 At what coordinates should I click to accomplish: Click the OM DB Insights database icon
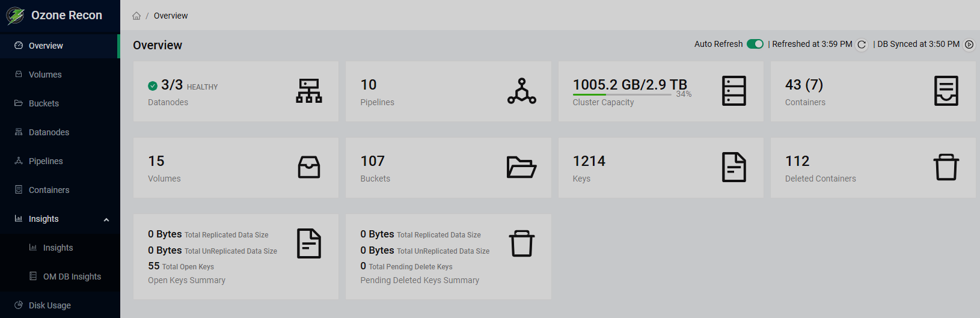pyautogui.click(x=33, y=276)
